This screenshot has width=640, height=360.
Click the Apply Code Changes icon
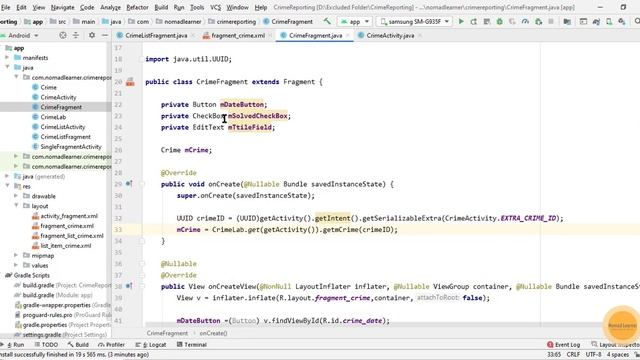point(487,21)
